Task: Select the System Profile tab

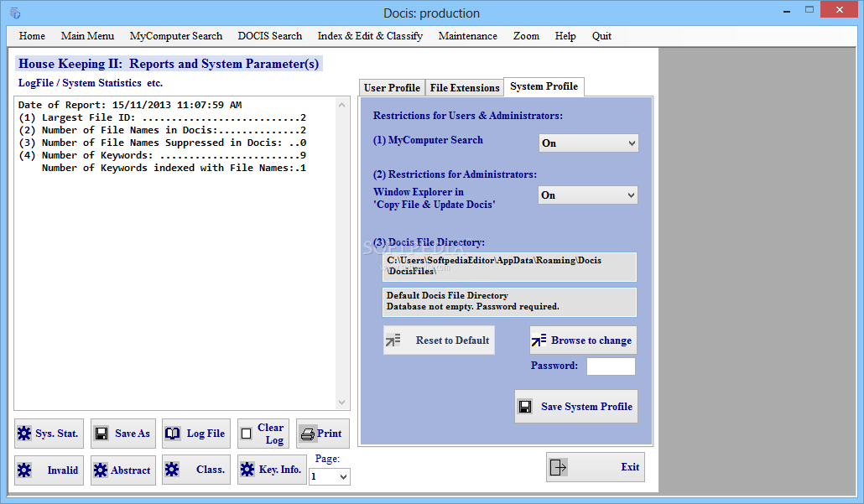Action: tap(544, 86)
